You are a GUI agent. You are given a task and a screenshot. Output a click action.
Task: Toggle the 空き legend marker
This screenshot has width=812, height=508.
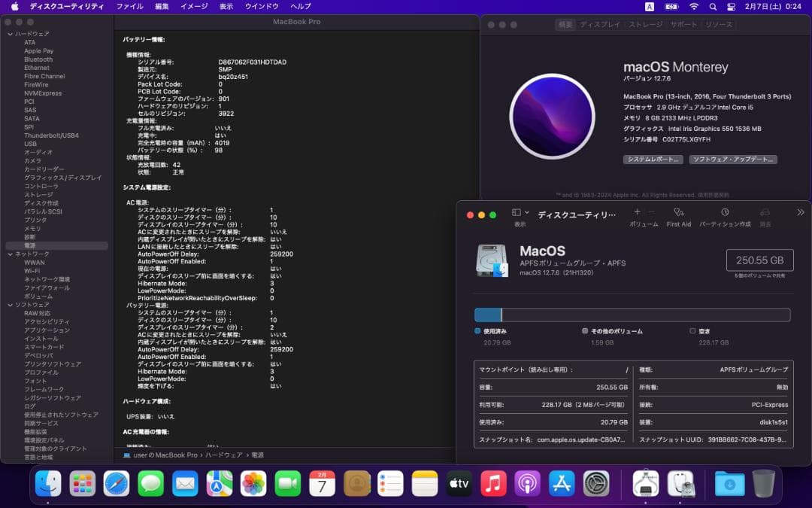[694, 330]
